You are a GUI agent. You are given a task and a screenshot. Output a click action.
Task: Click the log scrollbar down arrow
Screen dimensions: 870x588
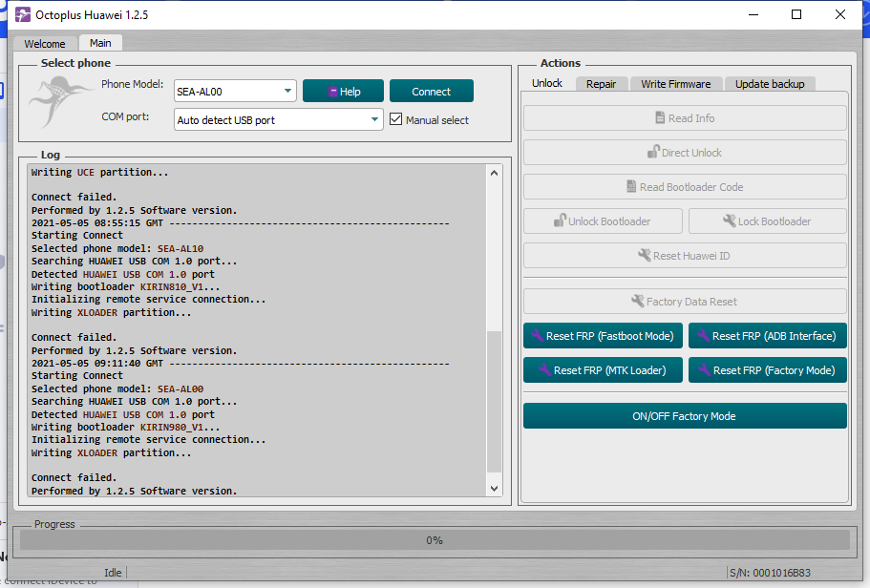pos(494,489)
